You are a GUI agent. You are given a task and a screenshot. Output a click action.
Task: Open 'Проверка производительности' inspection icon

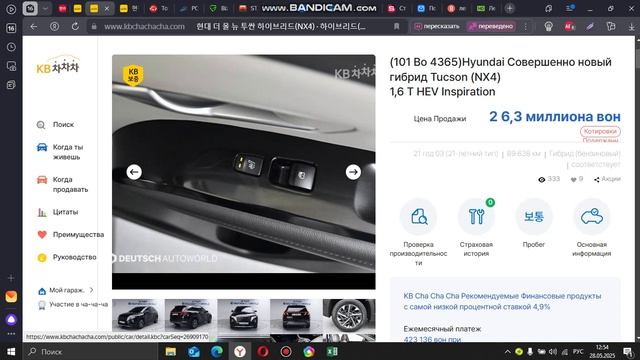(418, 216)
